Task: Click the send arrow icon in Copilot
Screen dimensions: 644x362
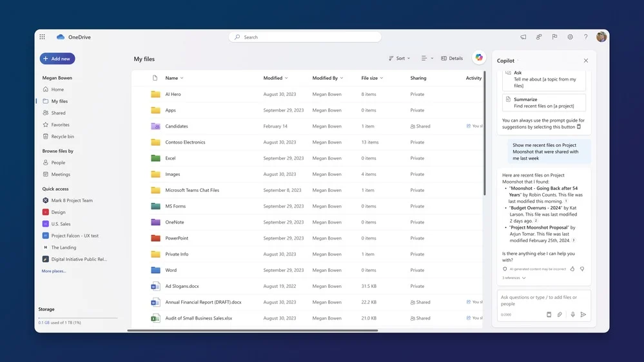Action: click(x=583, y=315)
